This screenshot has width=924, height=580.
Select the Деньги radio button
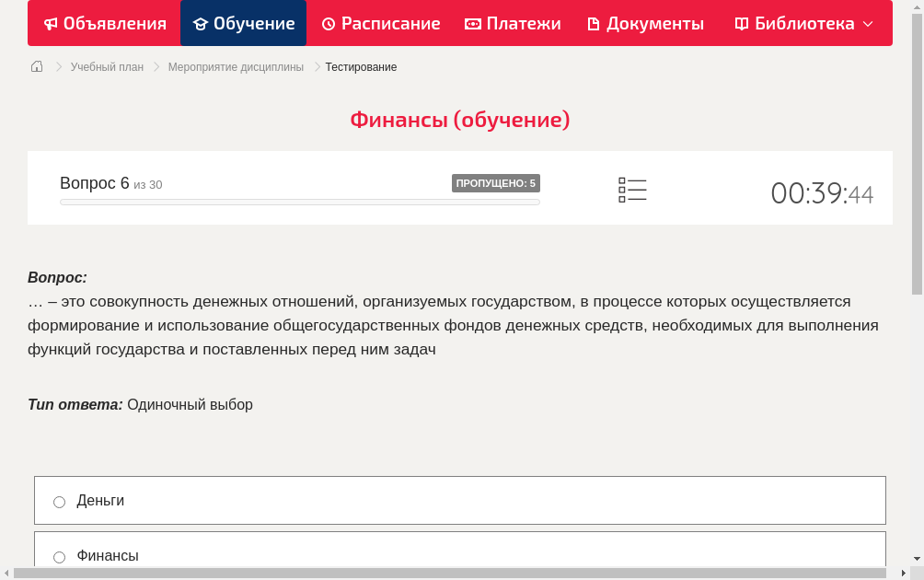[59, 501]
